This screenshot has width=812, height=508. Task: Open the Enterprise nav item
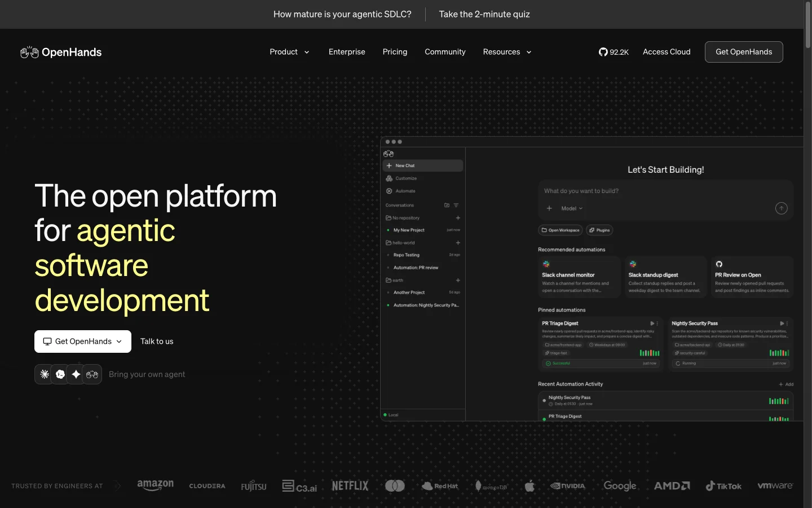[x=347, y=52]
